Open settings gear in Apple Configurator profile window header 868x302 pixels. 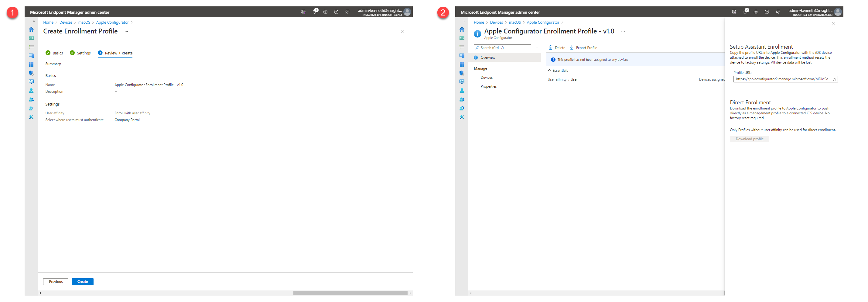(756, 12)
